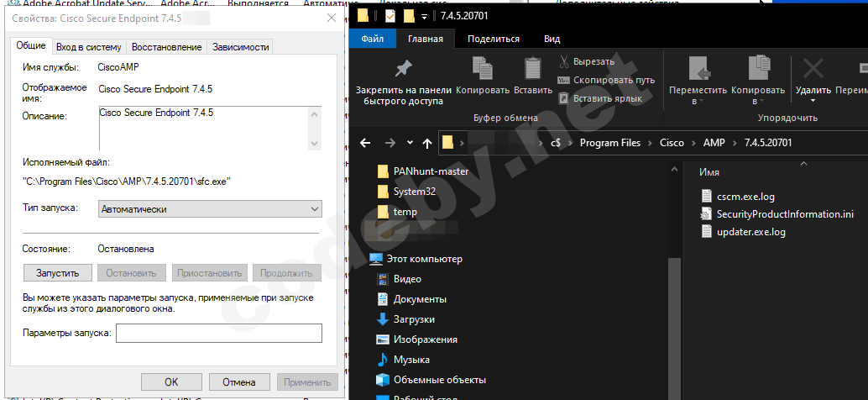Click Cisco in address path
The height and width of the screenshot is (400, 868).
click(672, 143)
